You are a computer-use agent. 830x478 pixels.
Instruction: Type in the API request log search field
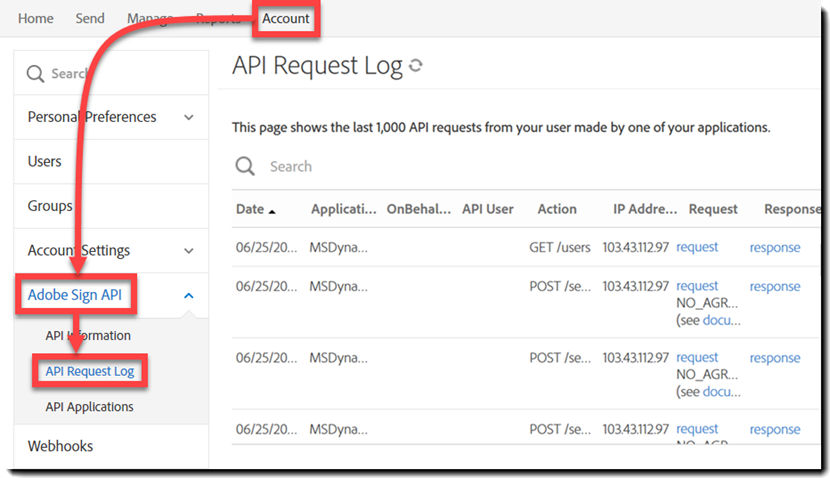tap(500, 166)
